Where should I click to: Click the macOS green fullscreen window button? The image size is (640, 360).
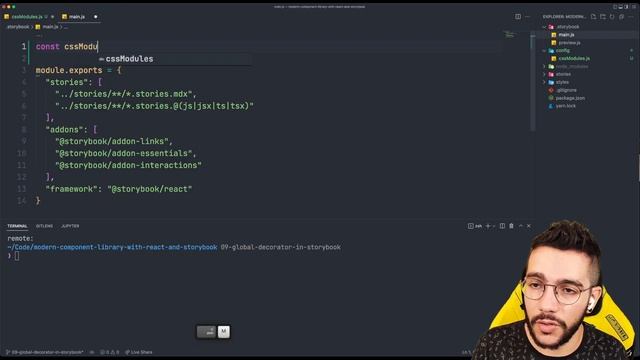click(x=13, y=7)
